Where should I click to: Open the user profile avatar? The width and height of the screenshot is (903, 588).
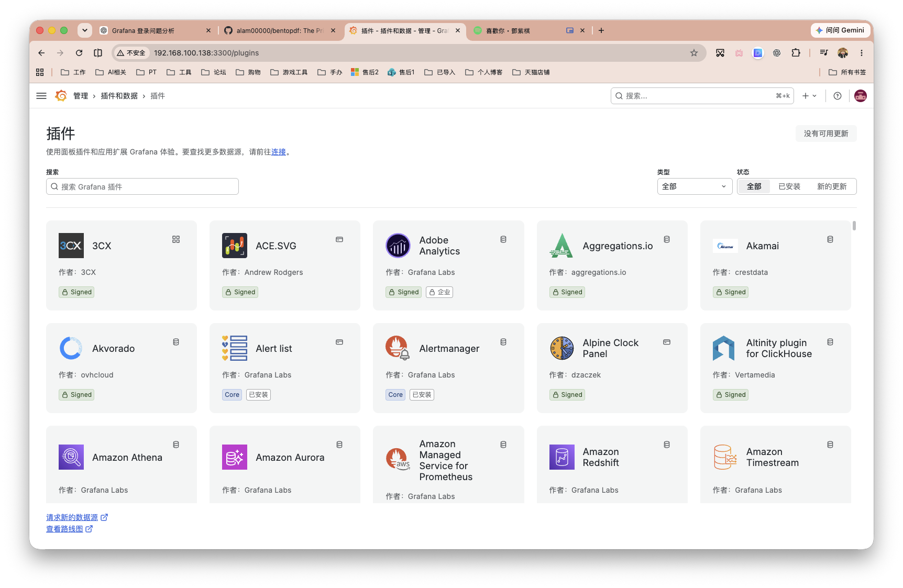861,96
